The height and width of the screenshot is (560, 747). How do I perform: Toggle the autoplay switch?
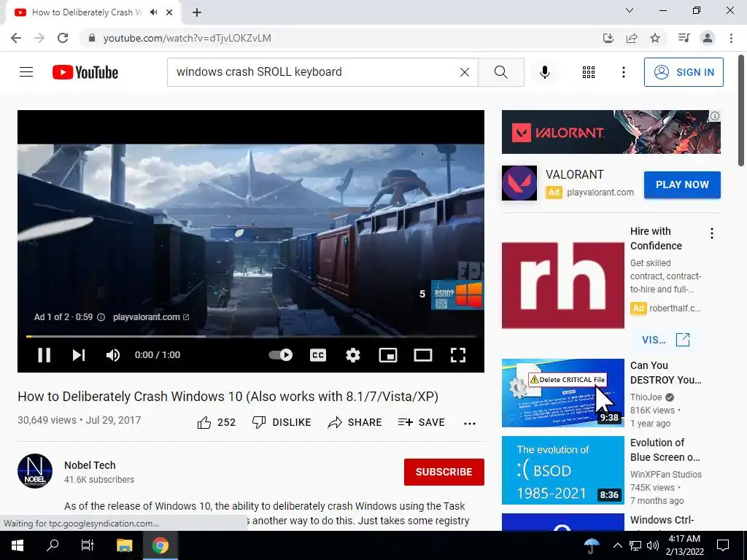[x=281, y=355]
